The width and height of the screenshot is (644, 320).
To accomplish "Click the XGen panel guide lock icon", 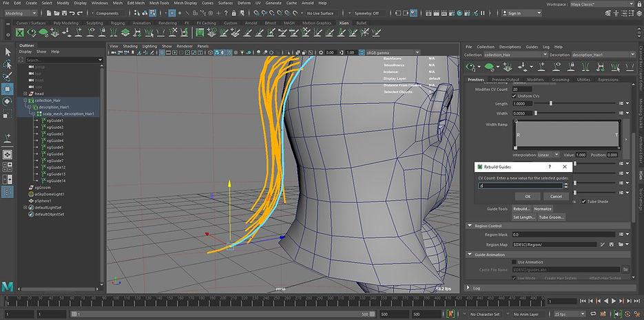I will 571,67.
